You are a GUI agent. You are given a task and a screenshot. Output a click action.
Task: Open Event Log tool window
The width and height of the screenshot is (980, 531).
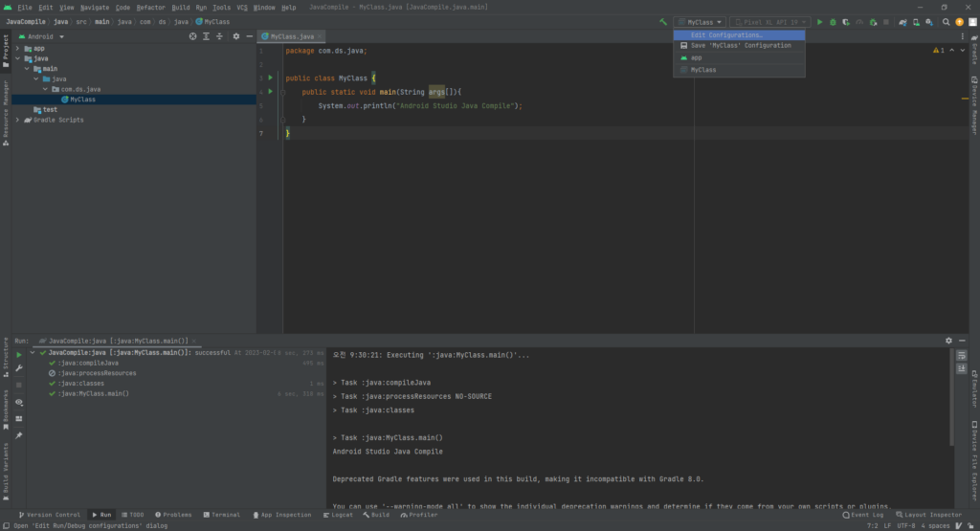click(863, 515)
